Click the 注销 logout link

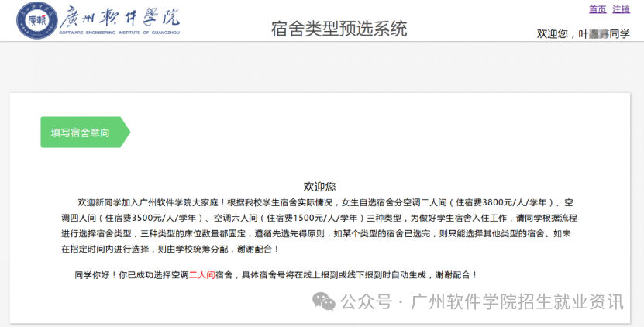coord(621,9)
